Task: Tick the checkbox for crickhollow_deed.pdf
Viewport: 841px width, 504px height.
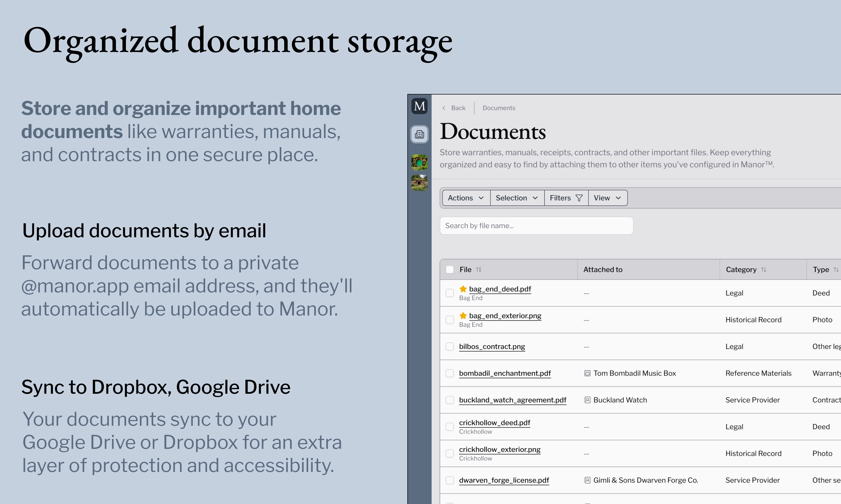Action: 449,427
